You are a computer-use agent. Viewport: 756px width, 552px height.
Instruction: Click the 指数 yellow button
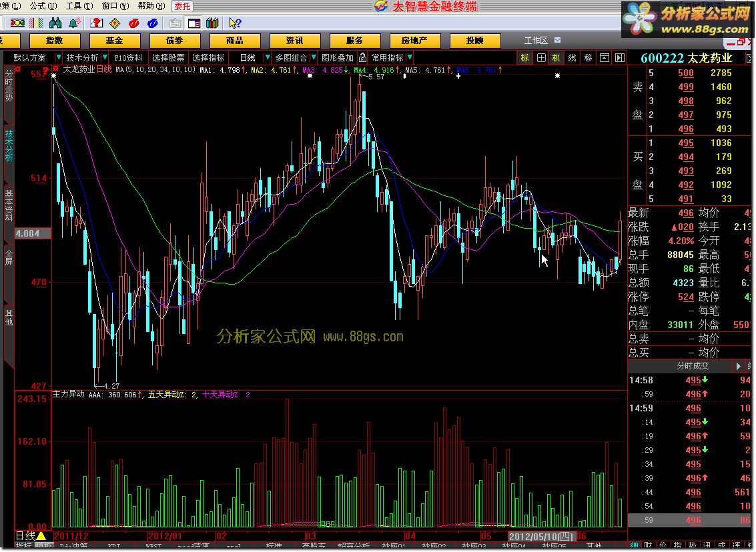coord(55,41)
